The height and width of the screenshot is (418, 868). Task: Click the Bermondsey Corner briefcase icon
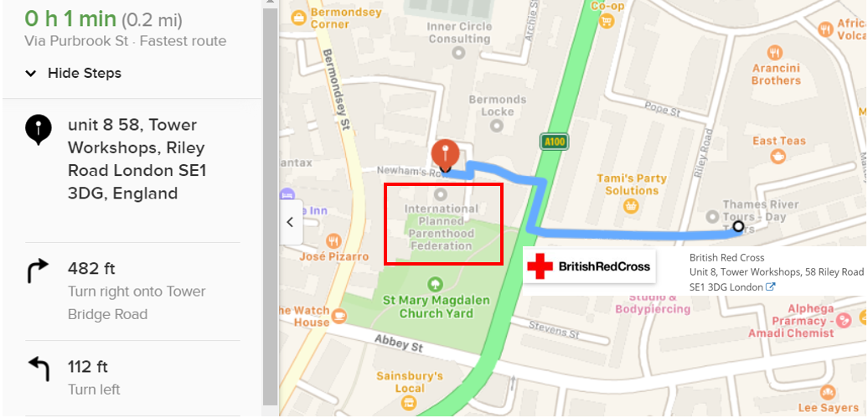coord(300,18)
